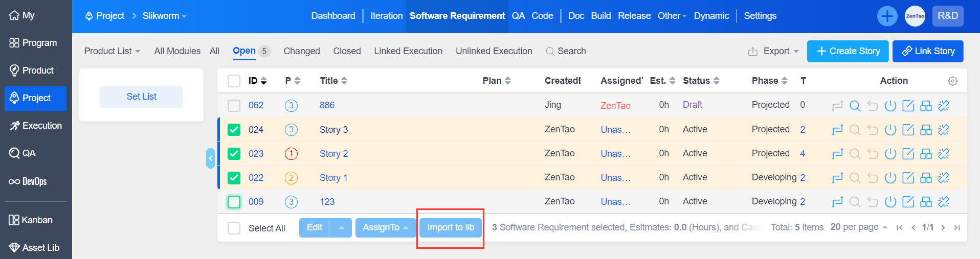Click the Import to lib button
Viewport: 980px width, 259px height.
click(x=451, y=228)
